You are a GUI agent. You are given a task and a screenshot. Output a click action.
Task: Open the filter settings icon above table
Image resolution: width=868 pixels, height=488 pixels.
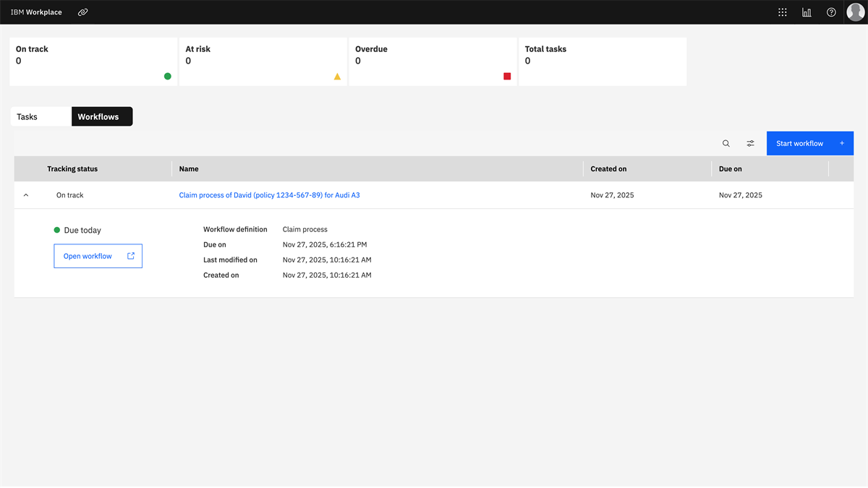pyautogui.click(x=751, y=143)
